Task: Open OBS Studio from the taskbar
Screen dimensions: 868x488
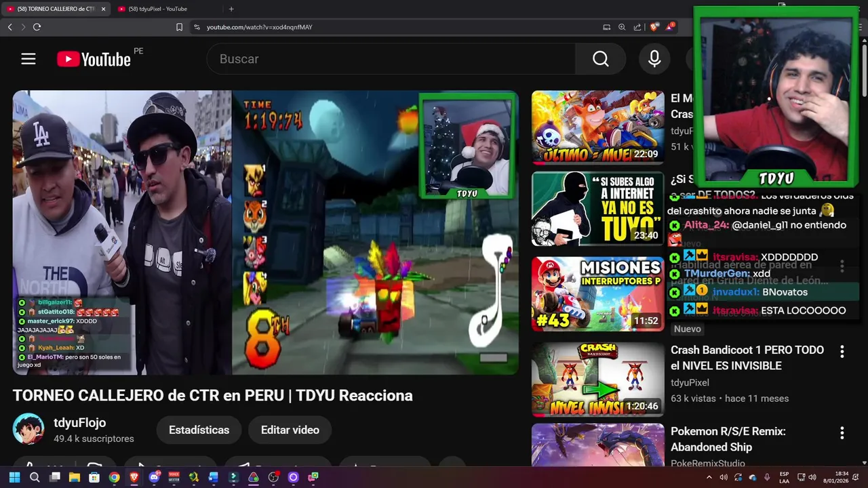Action: point(273,477)
